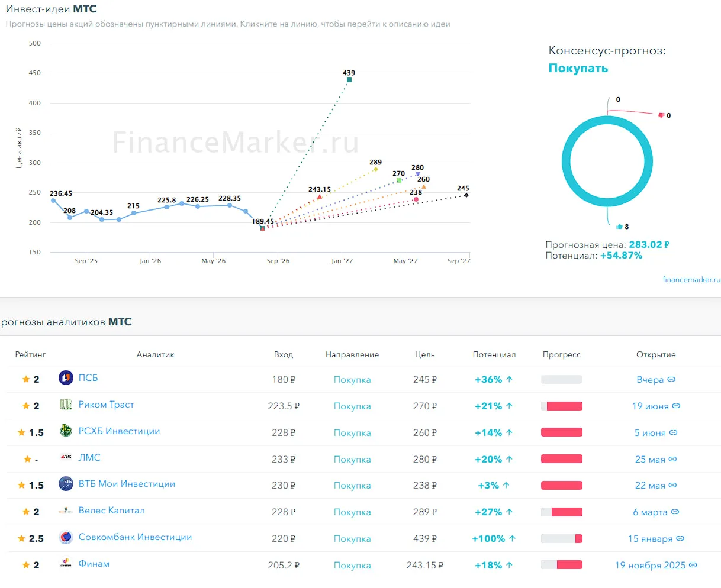Click the progress bar in Совкомбанк Инвестиции row
Screen dimensions: 721x588
tap(562, 538)
